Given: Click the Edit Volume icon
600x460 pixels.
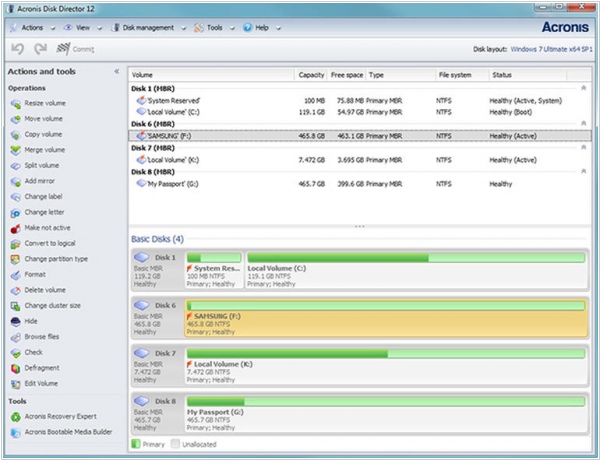Looking at the screenshot, I should click(x=16, y=384).
